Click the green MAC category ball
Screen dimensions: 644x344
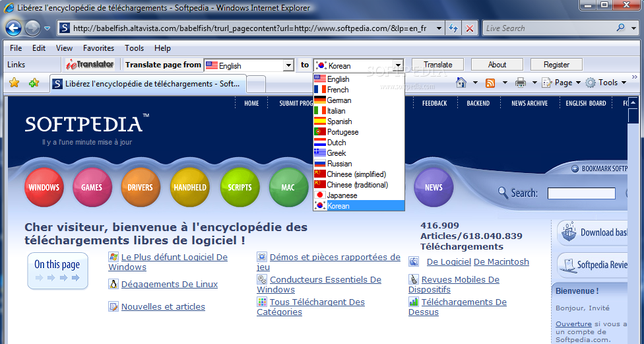click(x=288, y=188)
